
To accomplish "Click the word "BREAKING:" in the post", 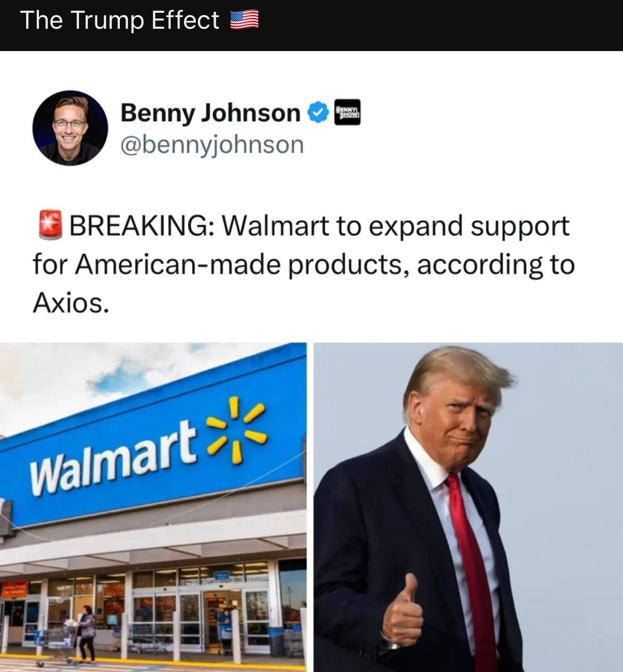I will [141, 226].
